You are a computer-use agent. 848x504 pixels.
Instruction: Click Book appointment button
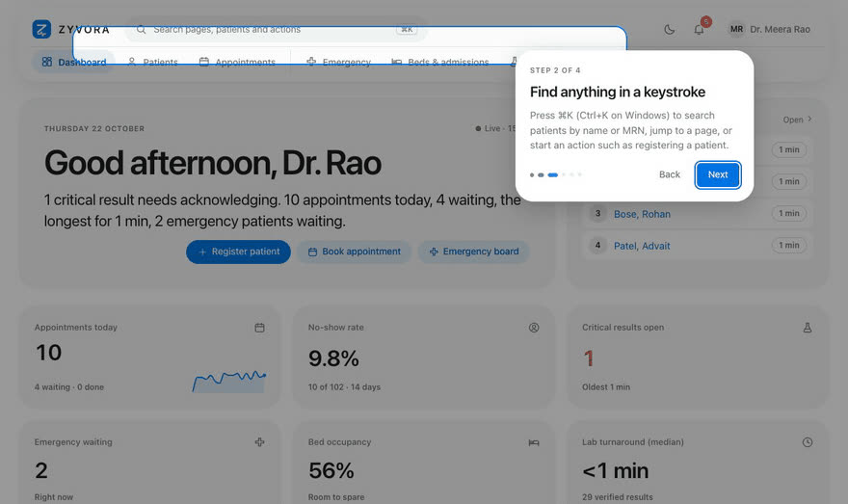355,252
